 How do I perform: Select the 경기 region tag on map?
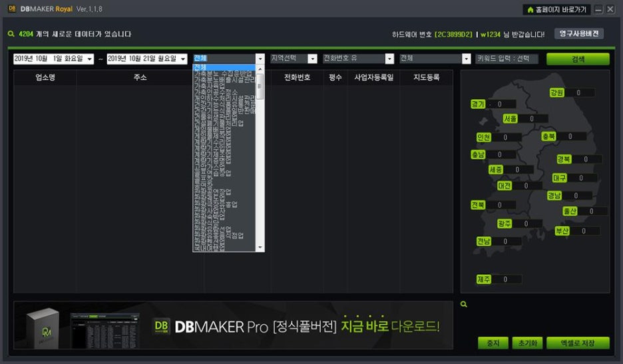pyautogui.click(x=478, y=104)
